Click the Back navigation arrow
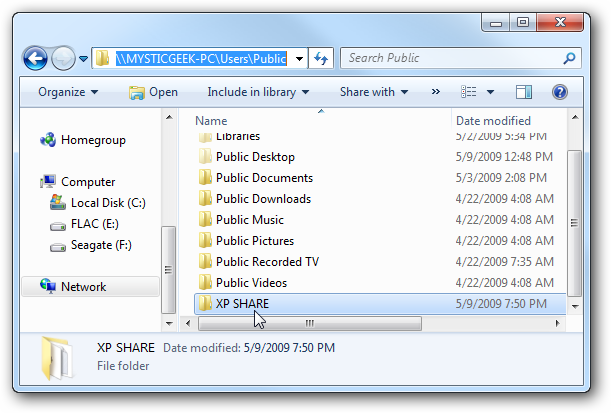 point(35,58)
